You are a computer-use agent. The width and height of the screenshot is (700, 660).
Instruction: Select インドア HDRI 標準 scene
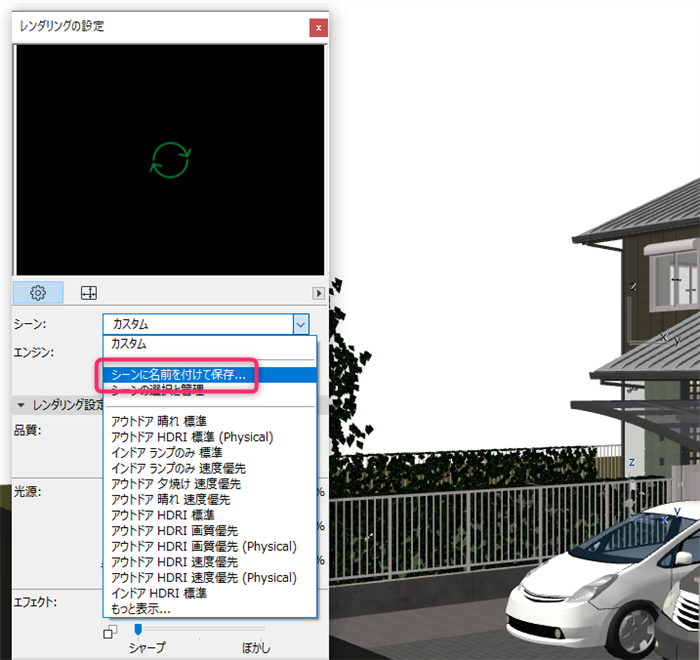pyautogui.click(x=210, y=593)
